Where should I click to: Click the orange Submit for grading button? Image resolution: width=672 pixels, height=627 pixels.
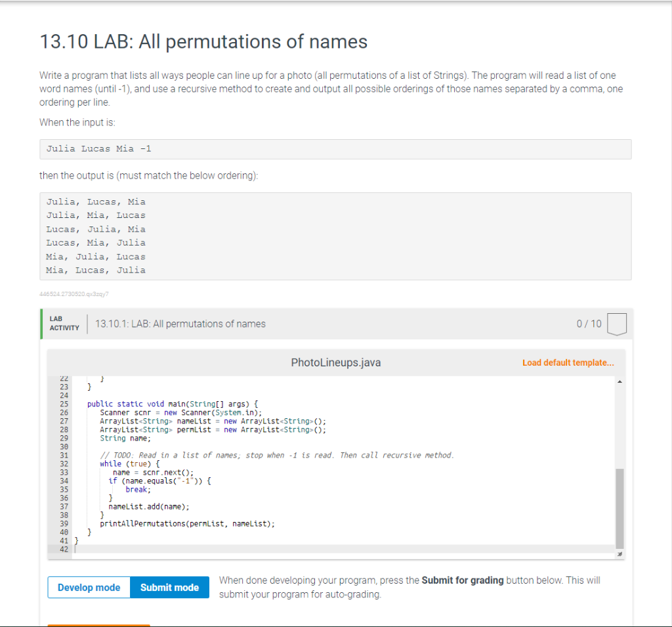click(x=98, y=624)
